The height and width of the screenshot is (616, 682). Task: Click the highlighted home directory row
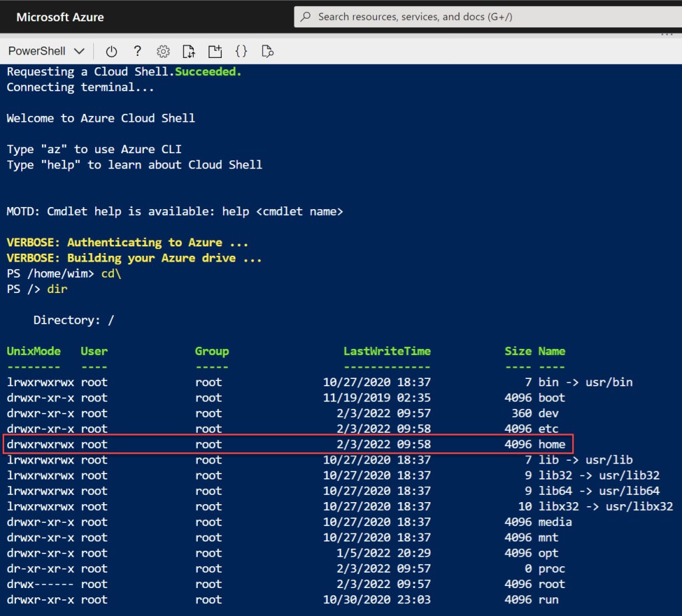[288, 444]
